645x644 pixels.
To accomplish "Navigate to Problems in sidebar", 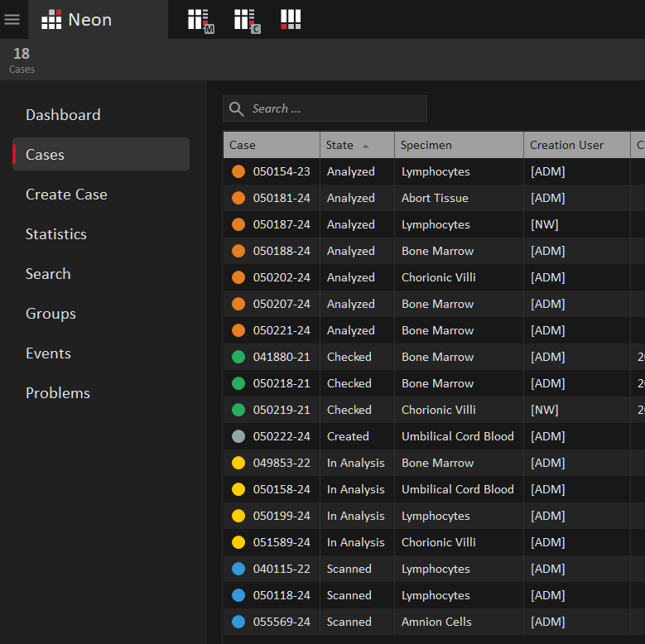I will pyautogui.click(x=58, y=393).
